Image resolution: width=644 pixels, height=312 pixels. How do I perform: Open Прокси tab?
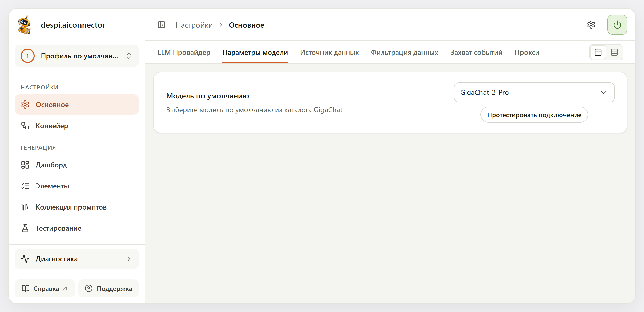(x=527, y=52)
